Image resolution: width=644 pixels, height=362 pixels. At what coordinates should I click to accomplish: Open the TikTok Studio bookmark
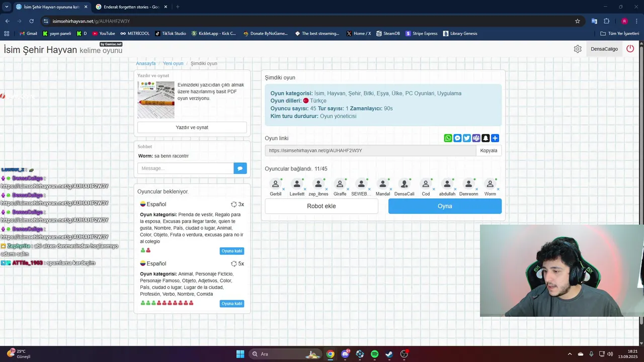pyautogui.click(x=171, y=34)
